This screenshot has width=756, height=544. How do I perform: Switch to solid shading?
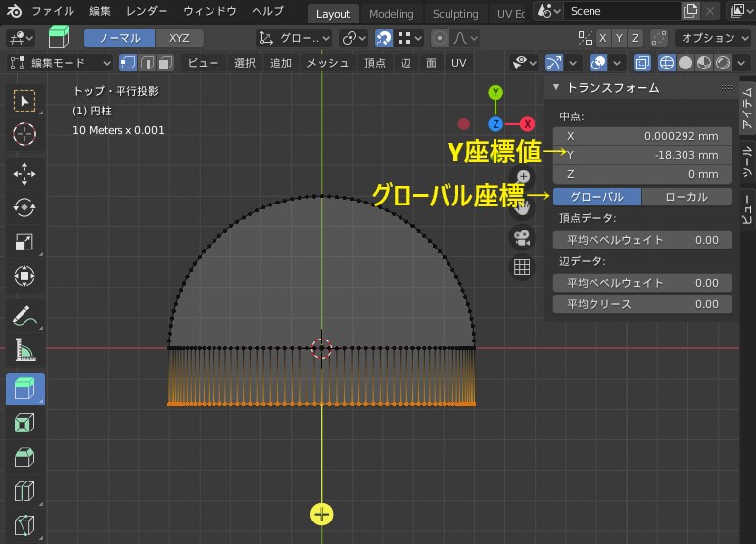click(685, 63)
